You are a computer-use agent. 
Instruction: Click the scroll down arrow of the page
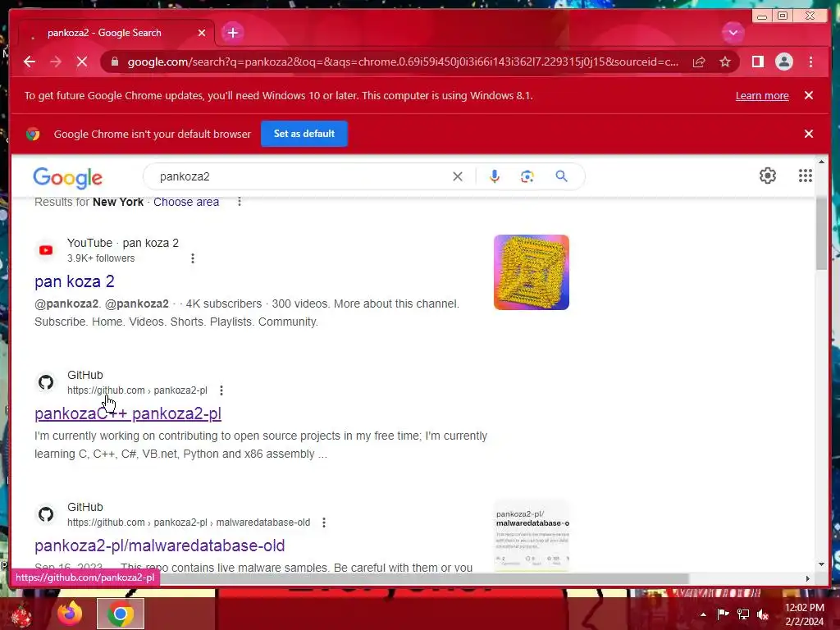tap(821, 564)
